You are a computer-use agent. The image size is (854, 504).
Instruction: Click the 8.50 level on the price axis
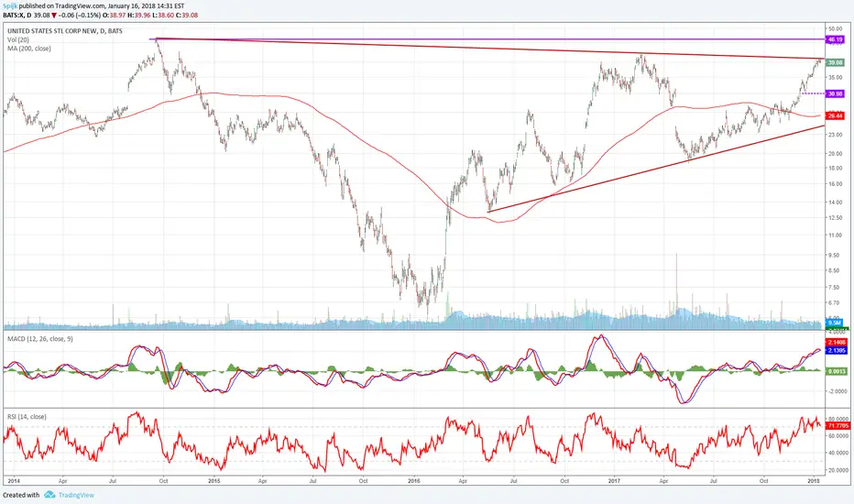click(x=834, y=271)
